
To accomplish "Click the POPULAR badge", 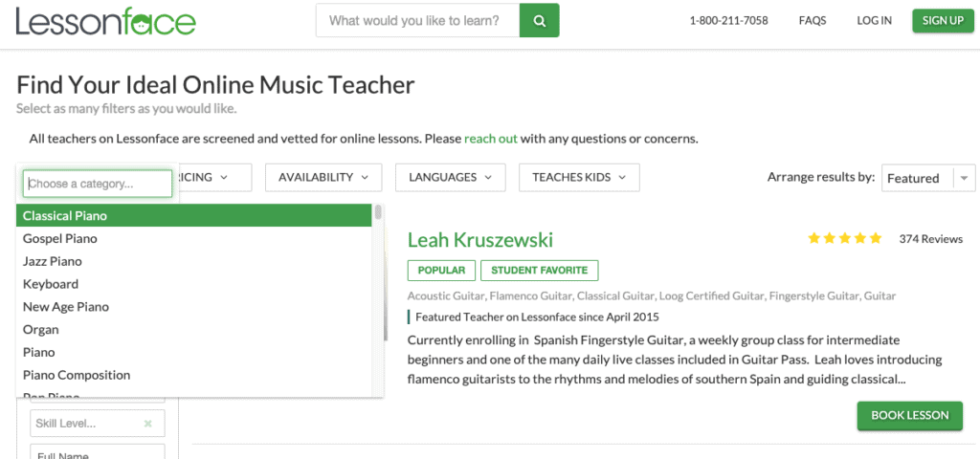I will tap(441, 271).
